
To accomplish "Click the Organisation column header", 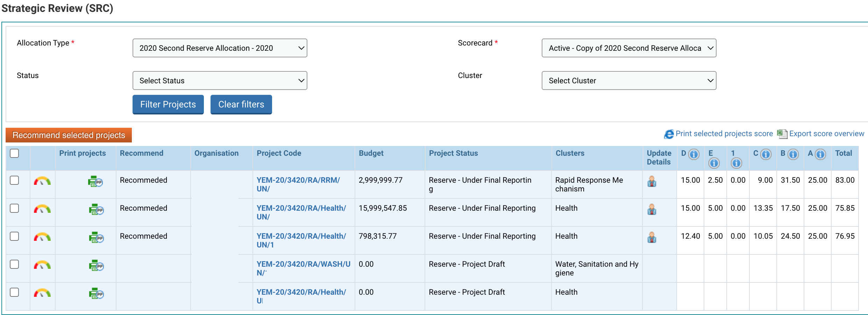I will pyautogui.click(x=216, y=153).
